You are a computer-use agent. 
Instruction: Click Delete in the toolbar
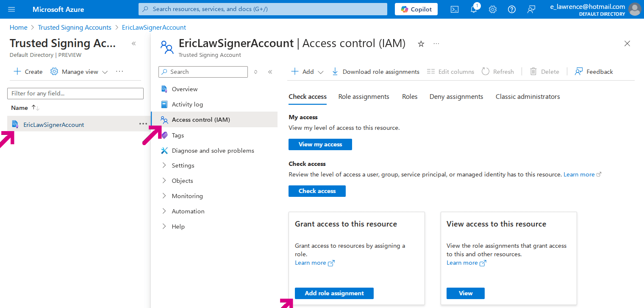click(545, 72)
